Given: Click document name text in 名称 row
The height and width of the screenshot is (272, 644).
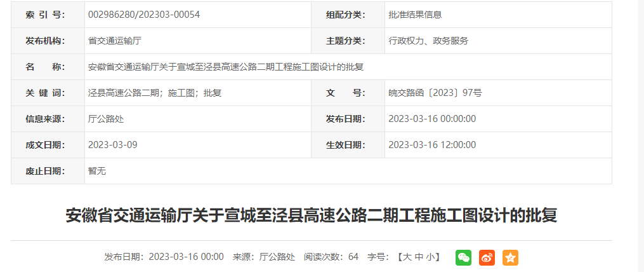Looking at the screenshot, I should [226, 67].
